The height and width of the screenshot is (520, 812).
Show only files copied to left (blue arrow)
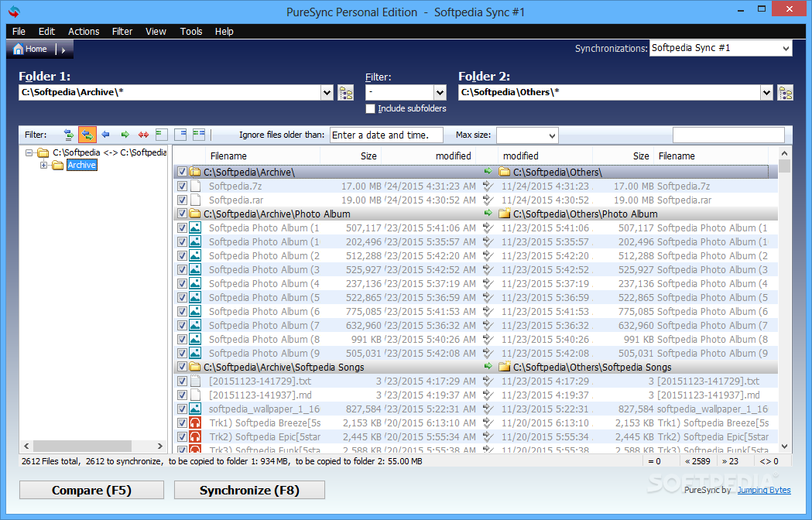pos(105,135)
